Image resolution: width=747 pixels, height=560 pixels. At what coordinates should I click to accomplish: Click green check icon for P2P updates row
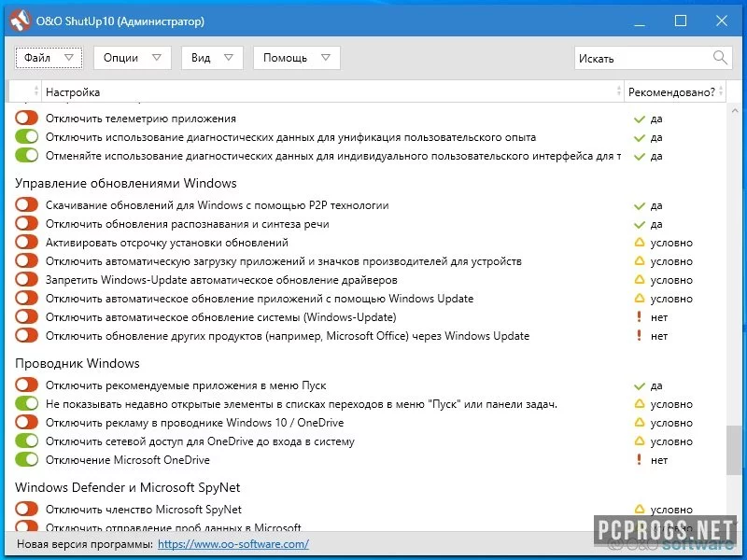click(x=640, y=205)
